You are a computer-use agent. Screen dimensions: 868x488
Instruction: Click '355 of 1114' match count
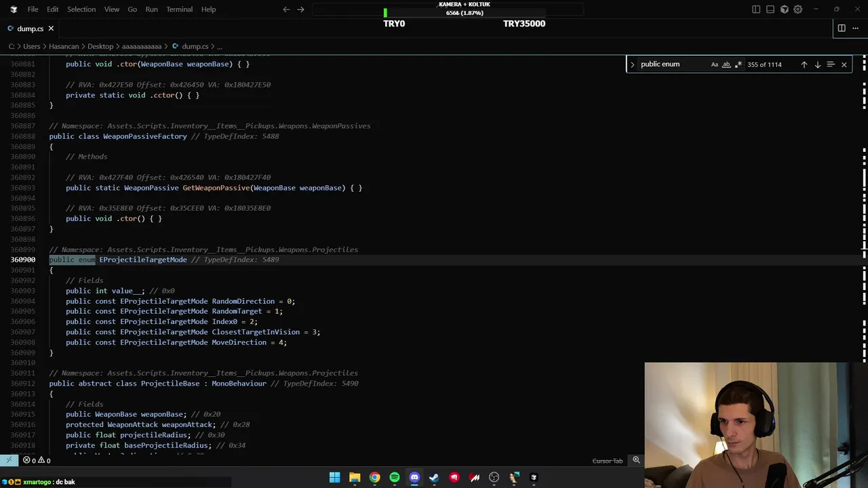tap(764, 64)
